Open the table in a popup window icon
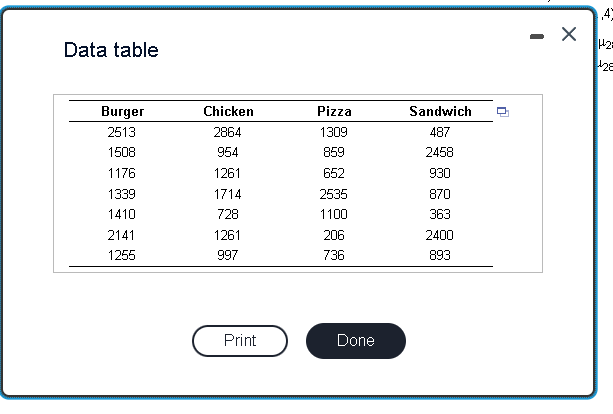Screen dimensions: 613x414 (x=503, y=112)
